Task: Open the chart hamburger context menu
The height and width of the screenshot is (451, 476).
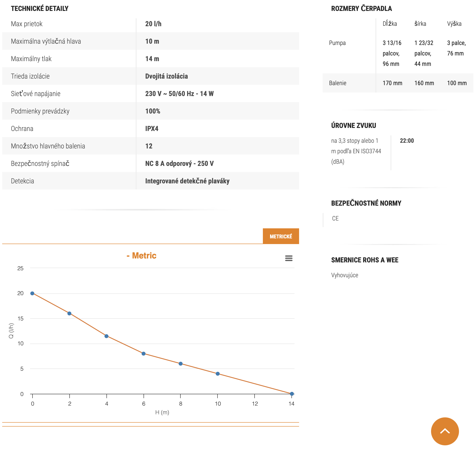Action: click(x=289, y=258)
